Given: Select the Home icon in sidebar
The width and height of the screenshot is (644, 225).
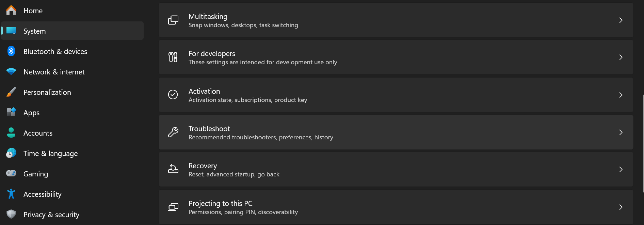Looking at the screenshot, I should pos(11,11).
